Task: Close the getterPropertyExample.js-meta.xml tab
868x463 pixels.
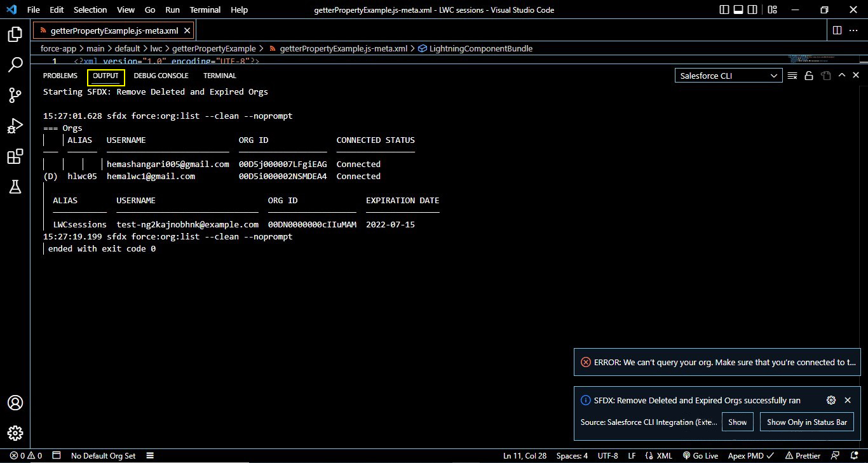Action: [x=187, y=30]
